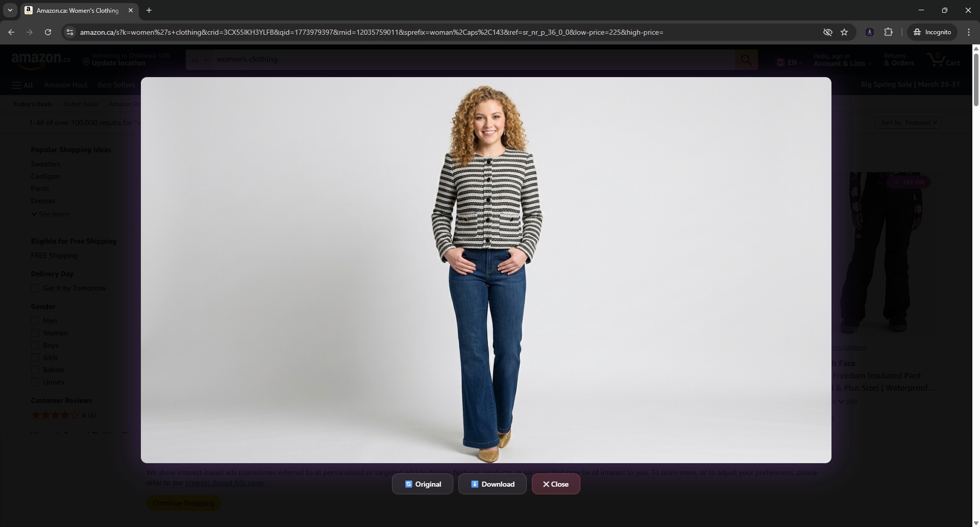The image size is (980, 527).
Task: Enable the Get It by Tomorrow checkbox
Action: click(x=35, y=288)
